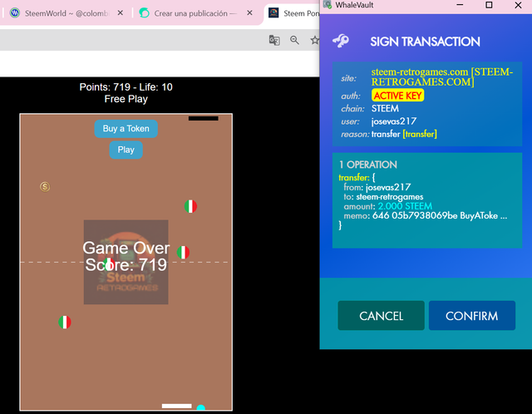
Task: Minimize the WhaleVault window
Action: coord(460,5)
